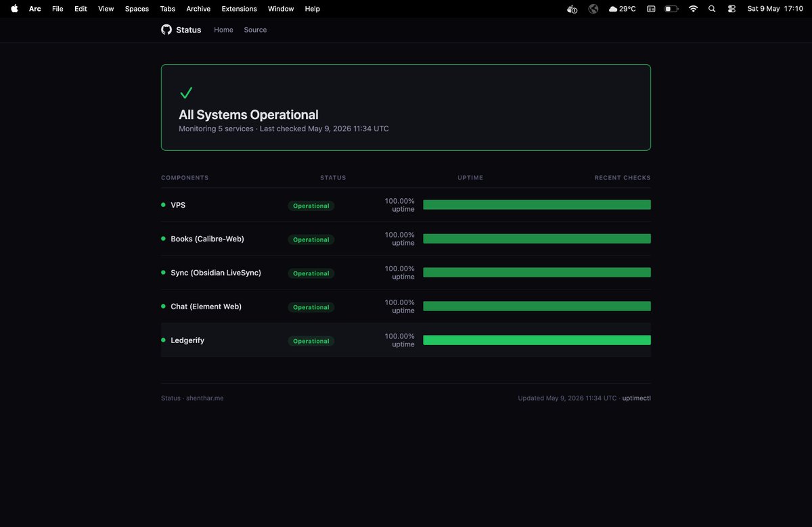Select the Ledgerify component name
Image resolution: width=812 pixels, height=527 pixels.
(187, 340)
